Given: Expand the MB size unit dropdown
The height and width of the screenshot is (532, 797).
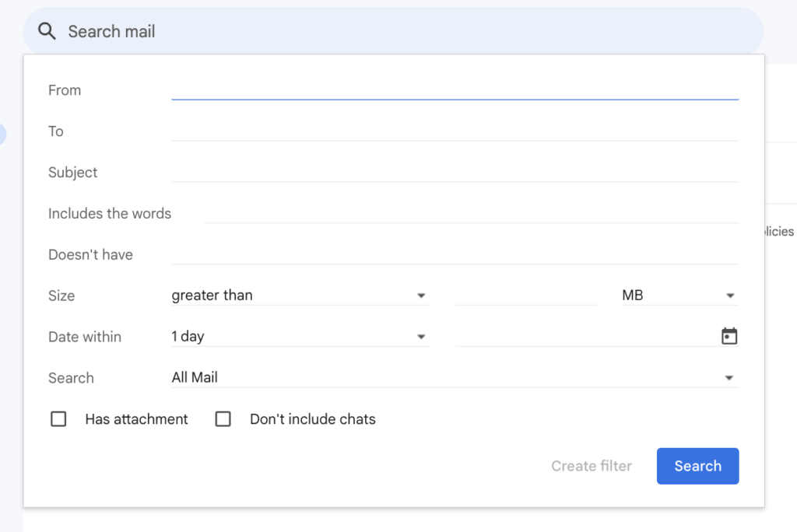Looking at the screenshot, I should [679, 296].
